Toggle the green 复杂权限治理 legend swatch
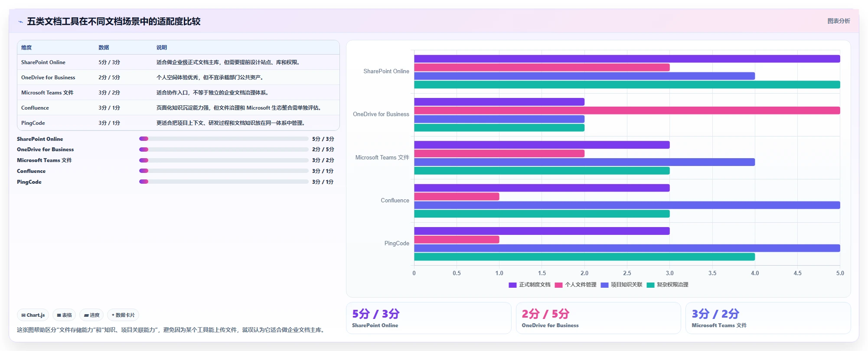 650,285
